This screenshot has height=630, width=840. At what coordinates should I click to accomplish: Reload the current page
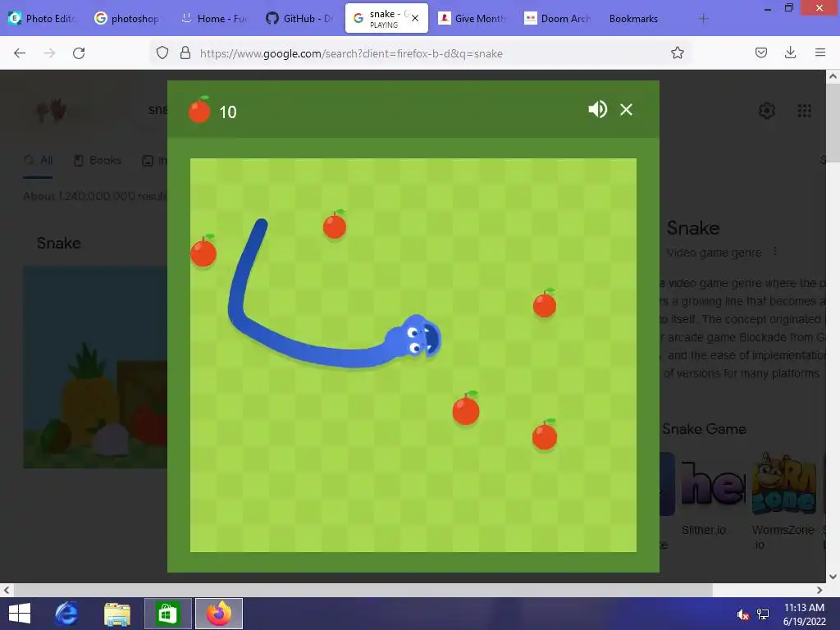click(79, 53)
